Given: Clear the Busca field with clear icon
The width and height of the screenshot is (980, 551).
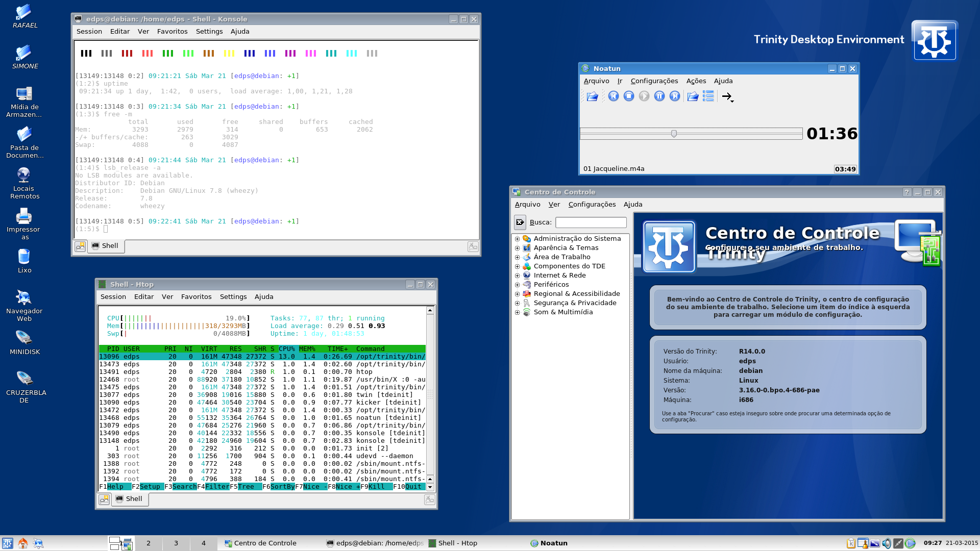Looking at the screenshot, I should (x=520, y=222).
